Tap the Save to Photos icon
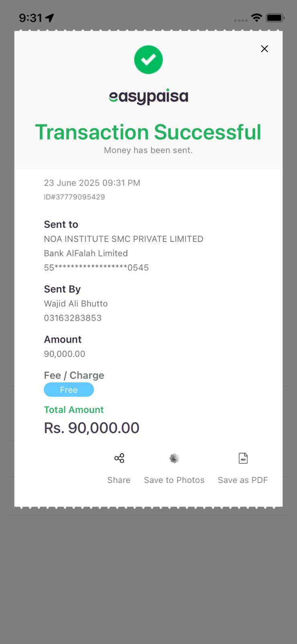Image resolution: width=297 pixels, height=644 pixels. (174, 458)
